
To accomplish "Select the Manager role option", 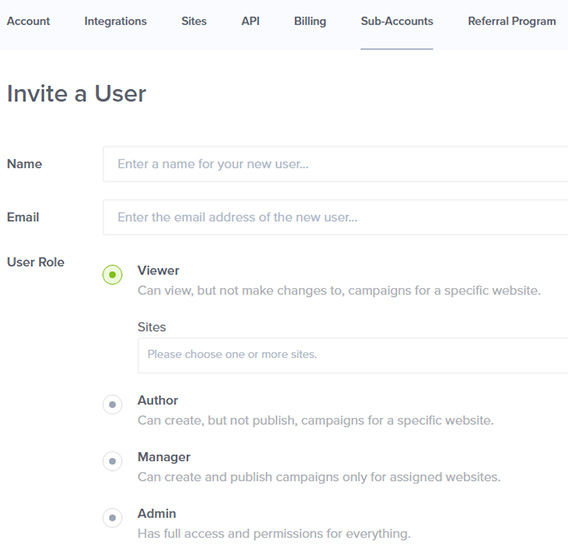I will tap(112, 461).
